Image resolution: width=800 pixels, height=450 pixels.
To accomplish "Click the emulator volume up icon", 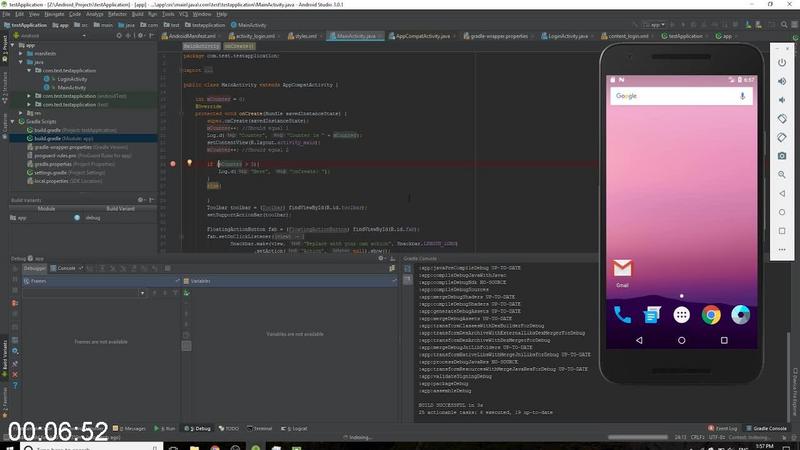I will pyautogui.click(x=782, y=81).
